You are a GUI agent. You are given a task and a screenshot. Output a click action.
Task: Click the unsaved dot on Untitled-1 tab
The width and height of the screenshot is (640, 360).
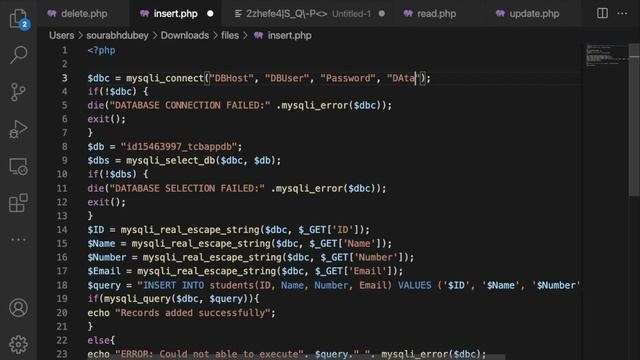382,13
